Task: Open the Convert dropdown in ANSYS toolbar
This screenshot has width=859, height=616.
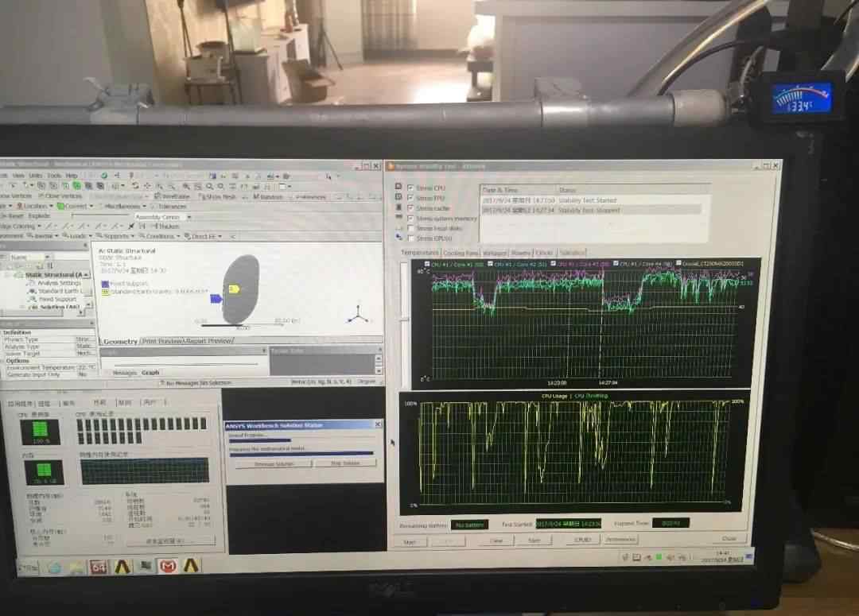Action: click(x=76, y=206)
